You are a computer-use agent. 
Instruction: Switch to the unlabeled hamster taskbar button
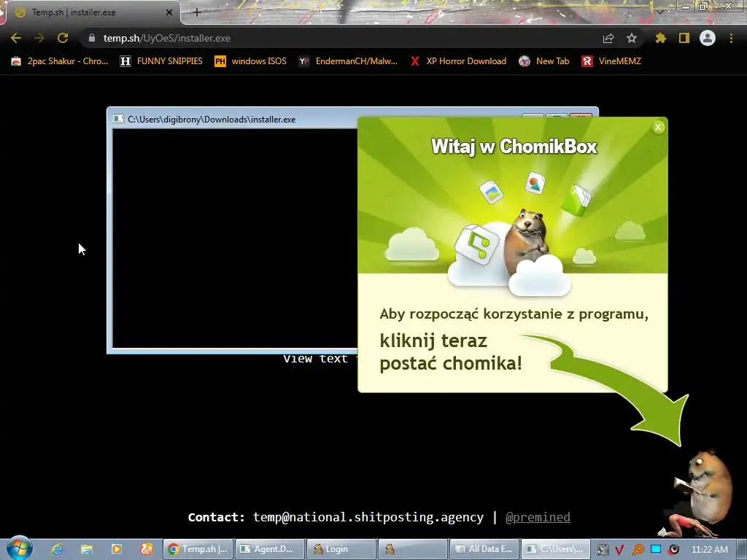pyautogui.click(x=413, y=549)
